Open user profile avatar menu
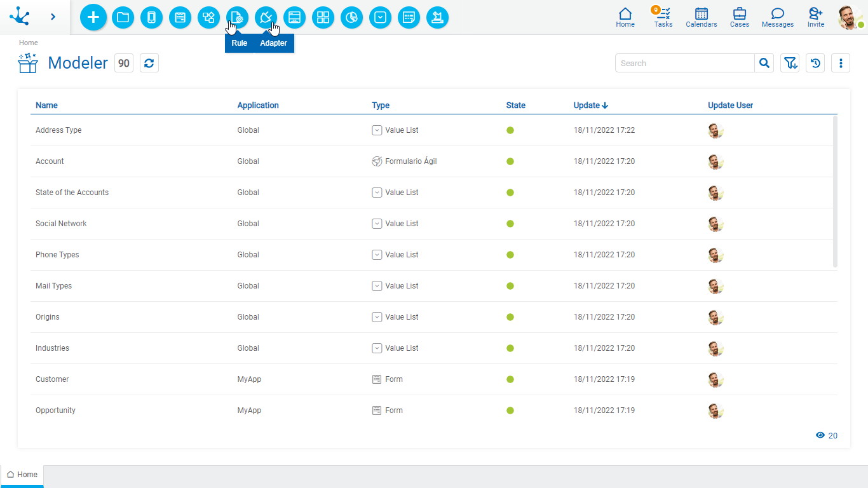 (x=850, y=17)
